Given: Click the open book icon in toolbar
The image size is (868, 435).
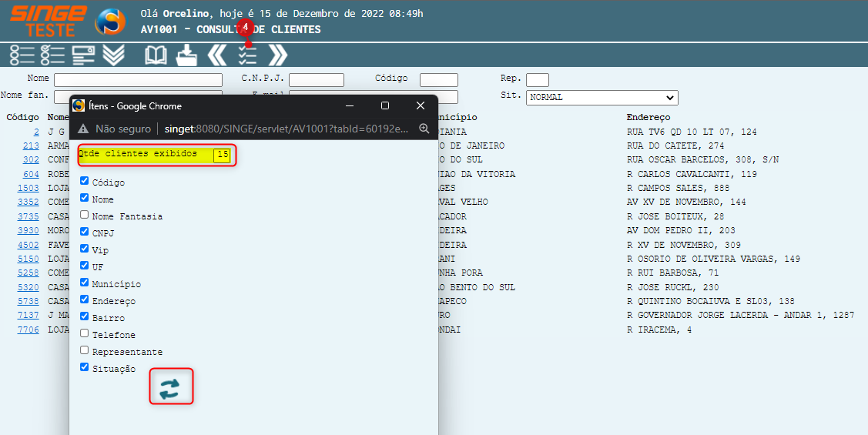Looking at the screenshot, I should coord(156,55).
